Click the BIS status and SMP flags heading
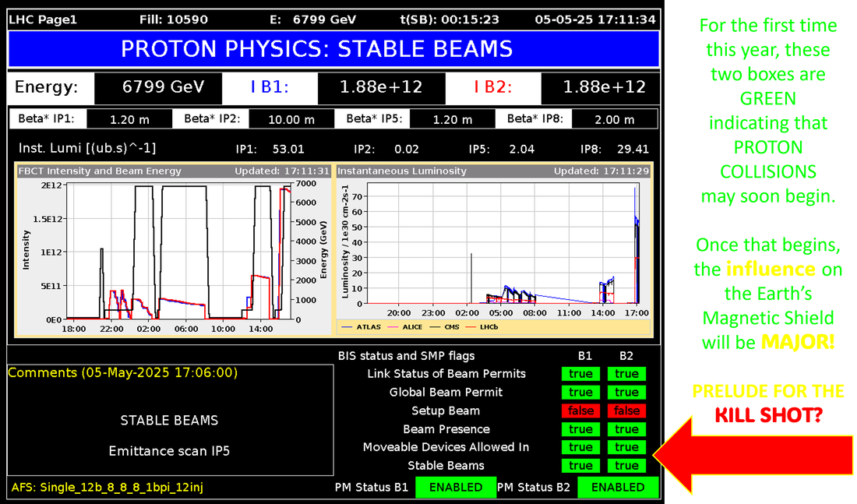Screen dimensions: 857x504 click(x=406, y=356)
